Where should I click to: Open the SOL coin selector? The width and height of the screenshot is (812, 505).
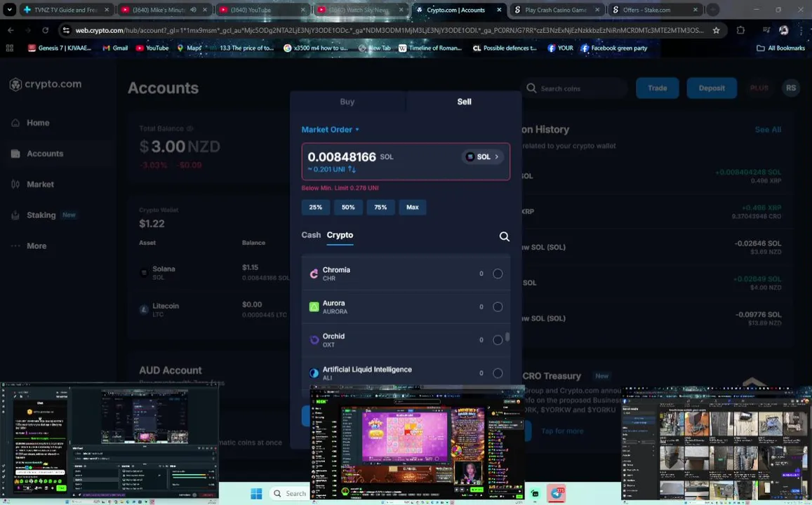(483, 157)
